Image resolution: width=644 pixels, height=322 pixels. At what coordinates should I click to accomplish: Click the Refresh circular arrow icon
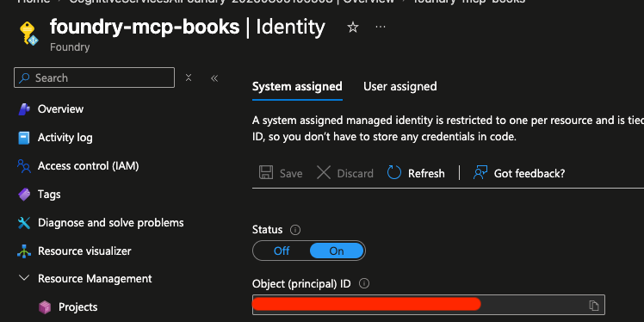coord(393,172)
